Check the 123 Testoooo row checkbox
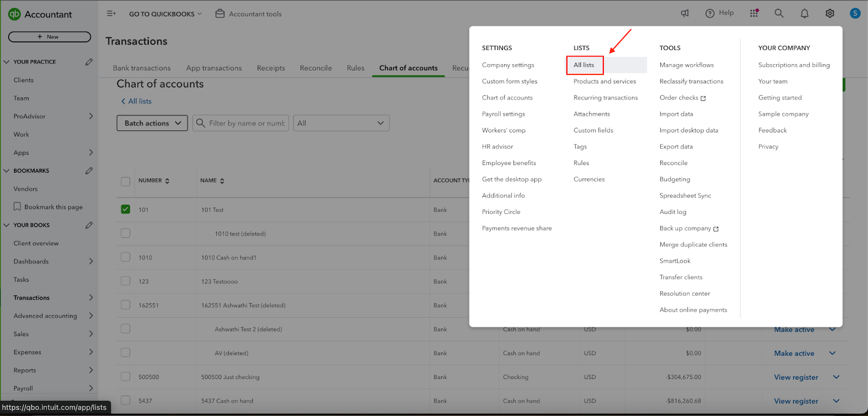The width and height of the screenshot is (868, 416). (x=125, y=281)
